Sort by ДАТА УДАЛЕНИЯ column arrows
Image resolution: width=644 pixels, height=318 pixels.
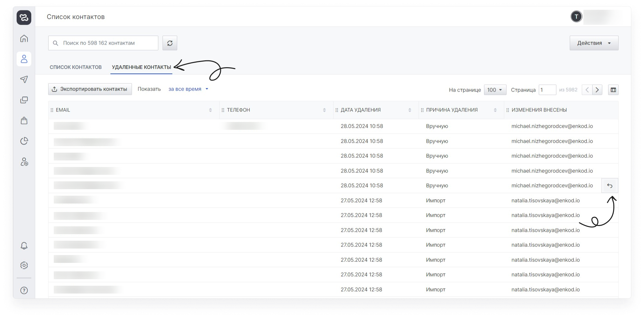[x=410, y=110]
